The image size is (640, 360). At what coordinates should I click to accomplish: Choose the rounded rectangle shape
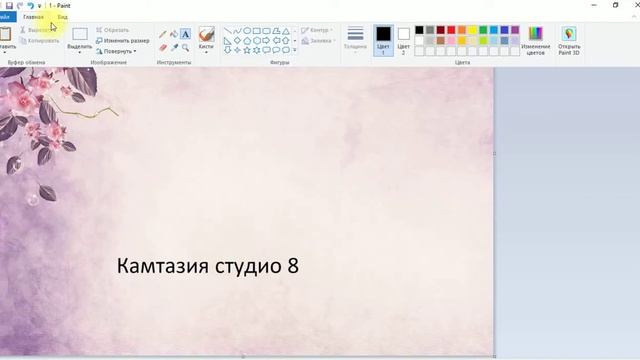point(267,31)
